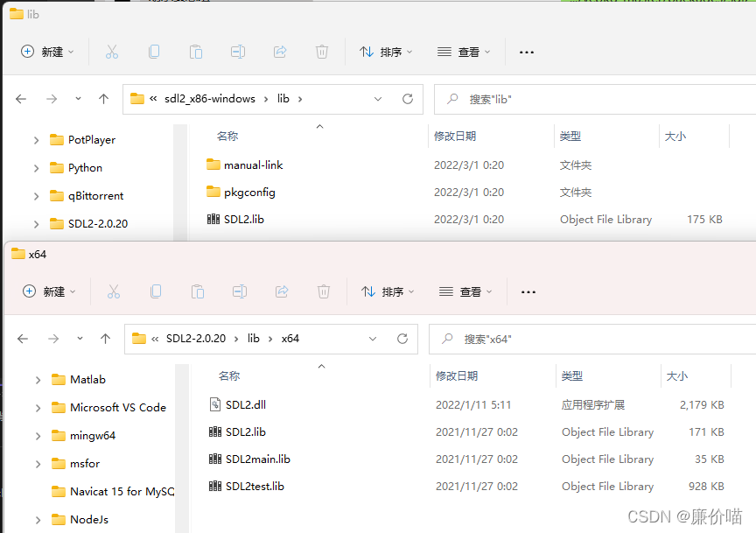Open recent locations dropdown in x64 window
Viewport: 756px width, 533px height.
click(80, 339)
